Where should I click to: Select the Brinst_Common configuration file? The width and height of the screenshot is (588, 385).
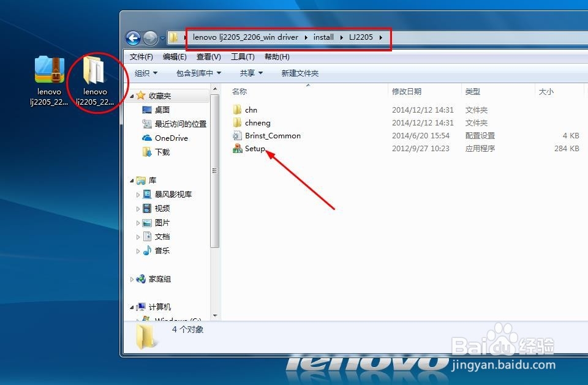coord(272,135)
